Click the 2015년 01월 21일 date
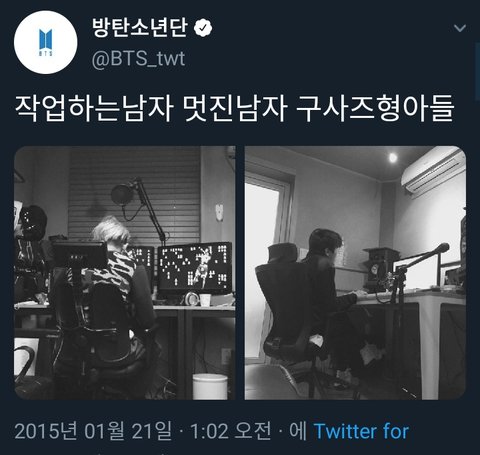 93,431
